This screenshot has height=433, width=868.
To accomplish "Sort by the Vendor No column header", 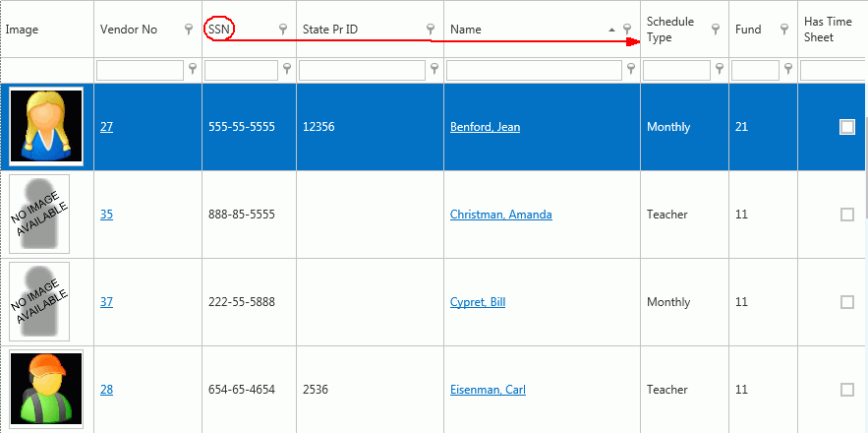I will 129,30.
